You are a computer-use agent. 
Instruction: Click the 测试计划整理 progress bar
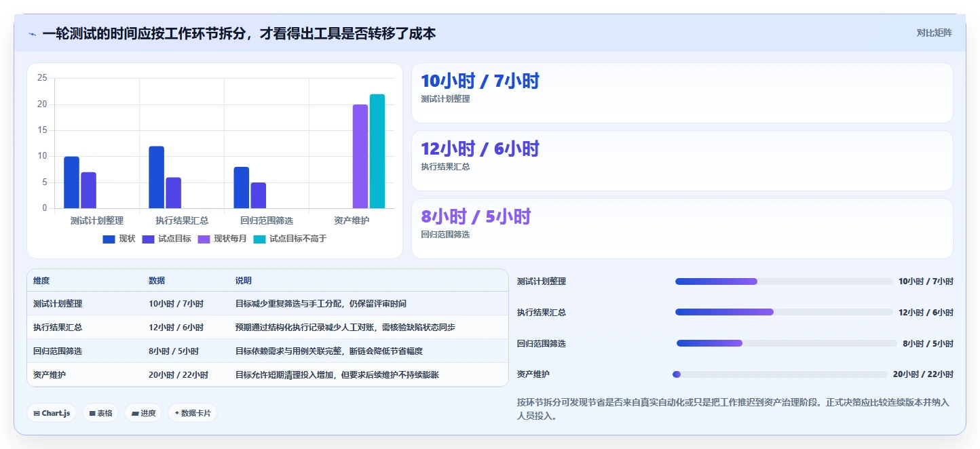pos(784,281)
